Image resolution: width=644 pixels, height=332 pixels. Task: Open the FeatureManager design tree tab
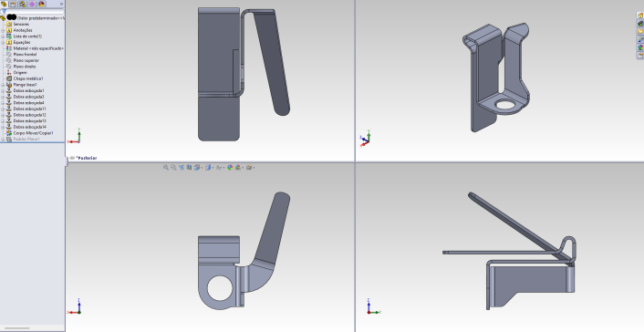tap(4, 5)
